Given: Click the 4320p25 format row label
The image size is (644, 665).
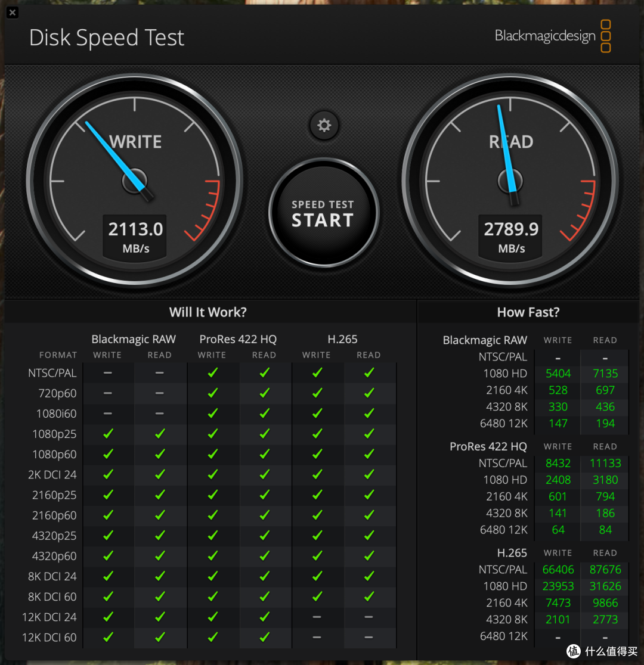Looking at the screenshot, I should click(x=54, y=536).
